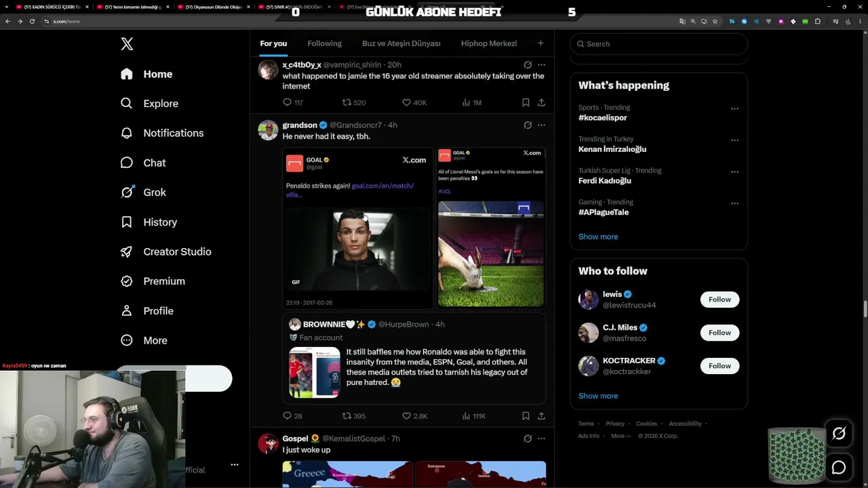This screenshot has height=488, width=868.
Task: Open Profile via the person icon
Action: (127, 310)
